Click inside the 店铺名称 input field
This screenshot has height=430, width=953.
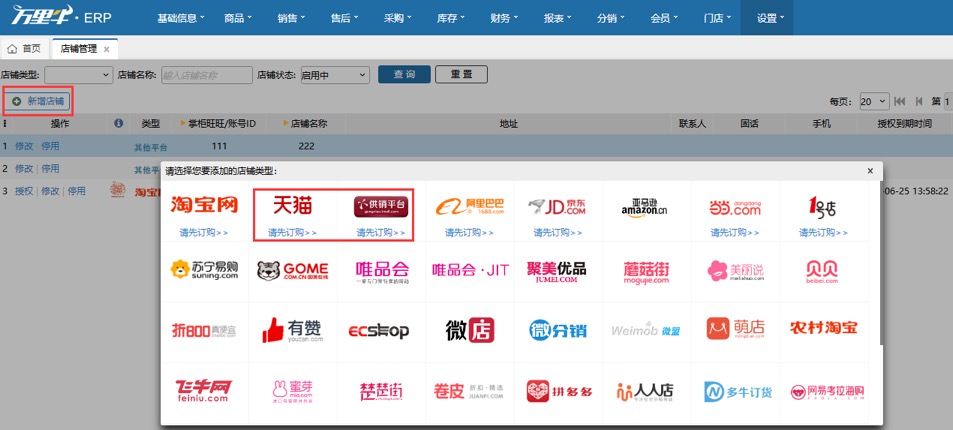(x=207, y=75)
